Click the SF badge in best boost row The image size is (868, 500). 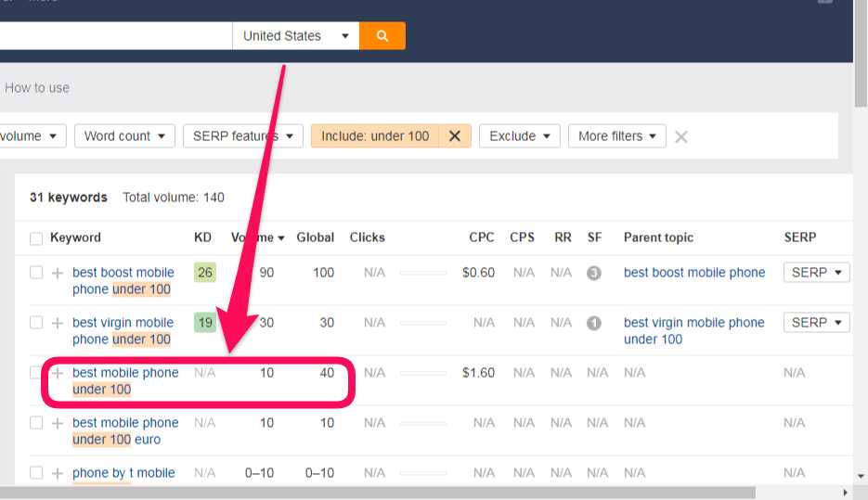[593, 273]
